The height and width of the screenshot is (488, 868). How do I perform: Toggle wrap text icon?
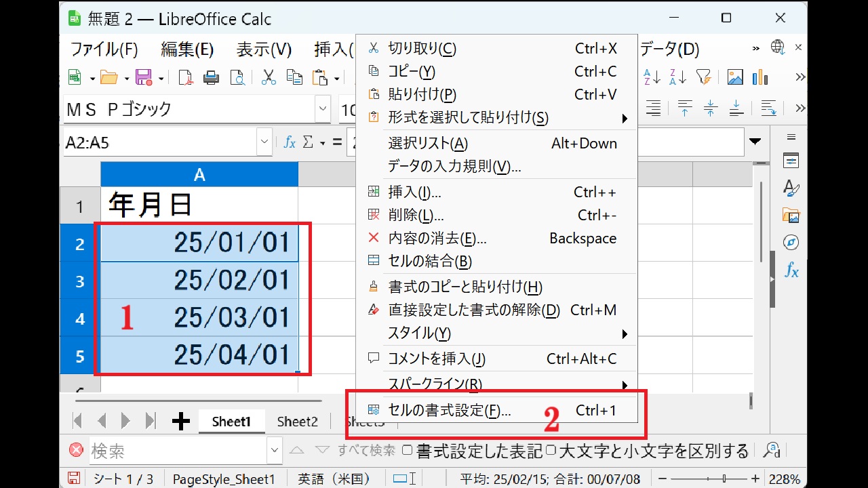(768, 108)
